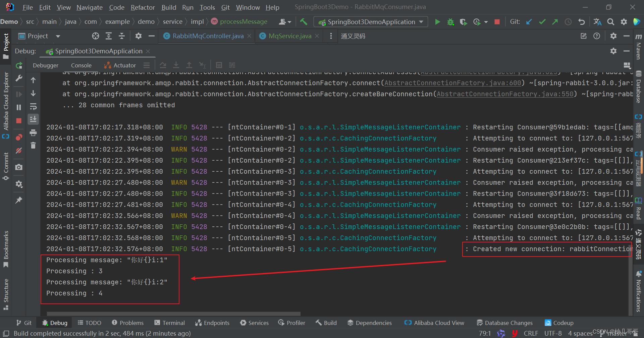Open Dependencies tool window

coord(370,323)
